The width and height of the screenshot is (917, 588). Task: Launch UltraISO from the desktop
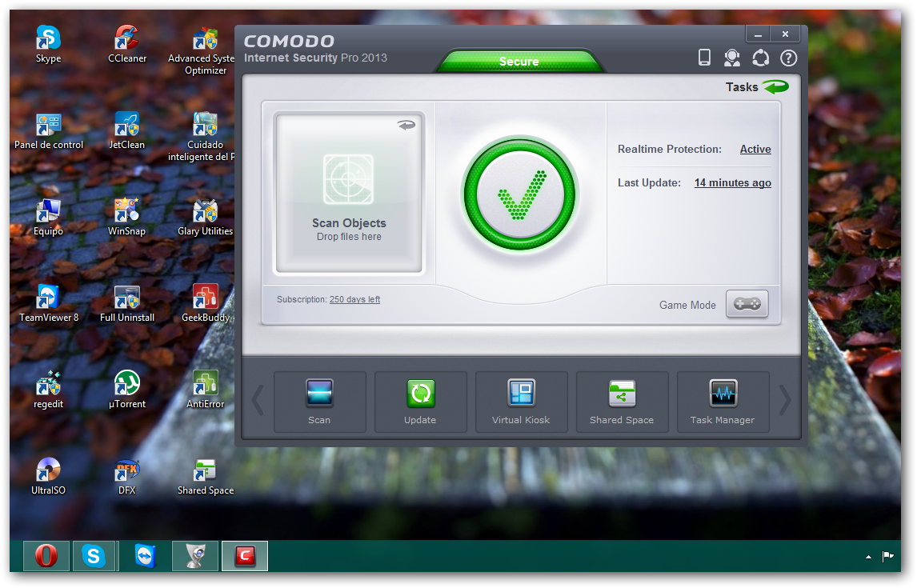[48, 477]
